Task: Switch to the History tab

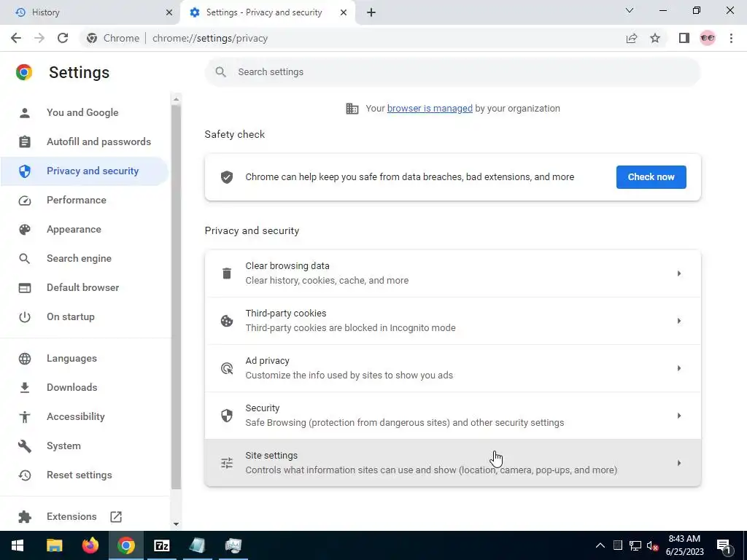Action: tap(90, 12)
